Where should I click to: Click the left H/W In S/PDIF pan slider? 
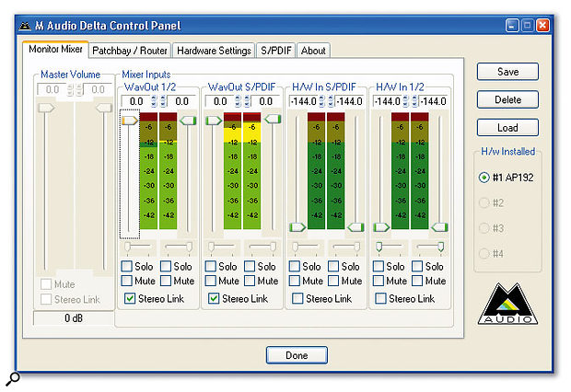pyautogui.click(x=306, y=248)
